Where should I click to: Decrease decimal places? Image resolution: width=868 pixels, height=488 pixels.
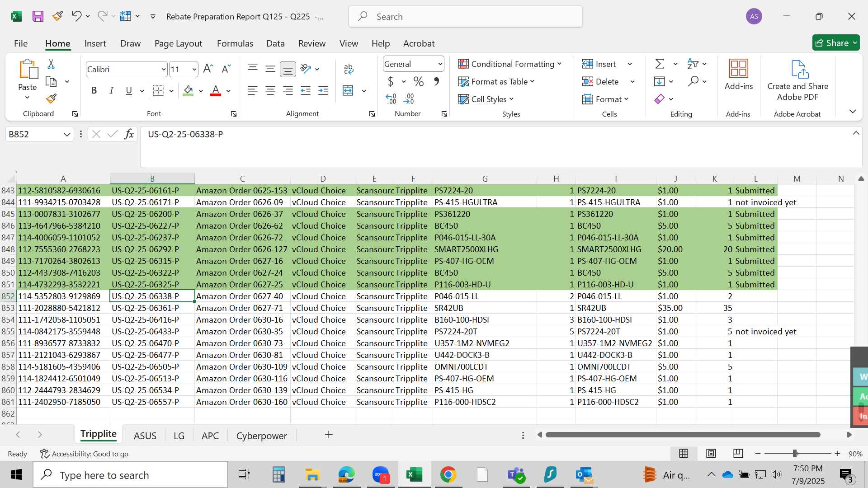pyautogui.click(x=409, y=99)
